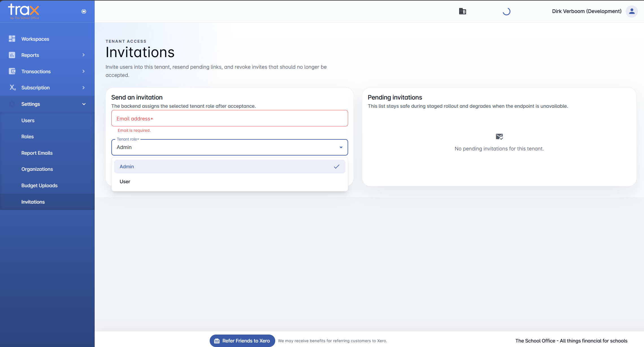Click the 'Send an invitation' heading
Image resolution: width=644 pixels, height=347 pixels.
[137, 97]
